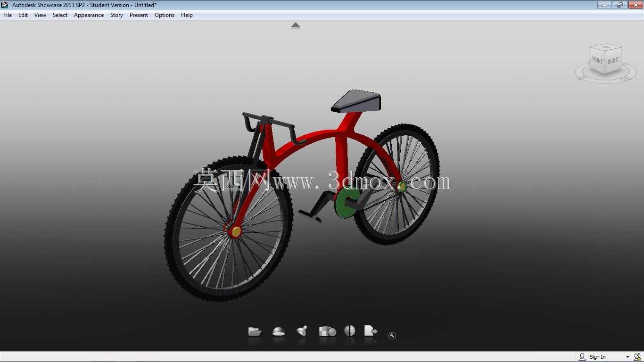Image resolution: width=644 pixels, height=362 pixels.
Task: Open the satellite communication center icon
Action: (637, 357)
